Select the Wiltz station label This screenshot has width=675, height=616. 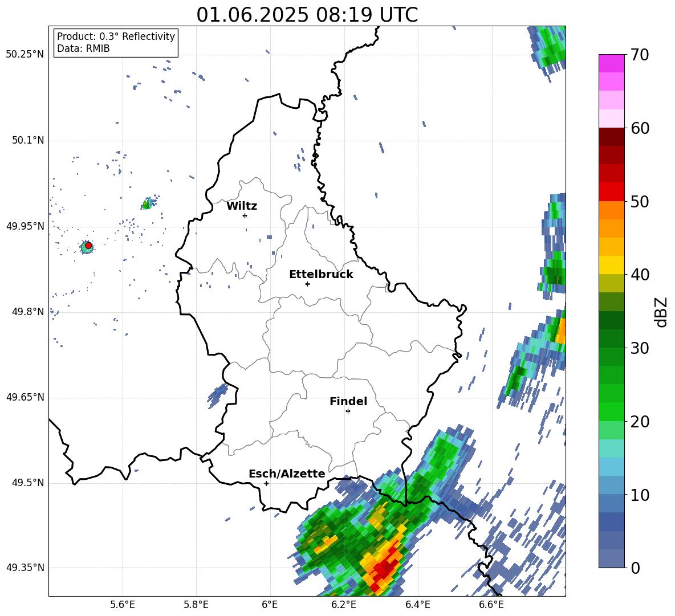[x=242, y=206]
